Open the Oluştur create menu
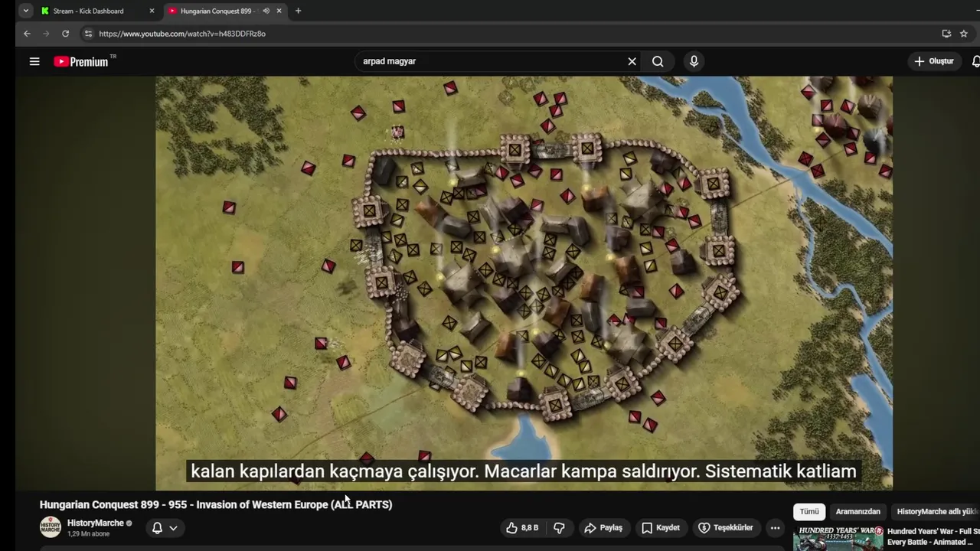The image size is (980, 551). point(934,61)
